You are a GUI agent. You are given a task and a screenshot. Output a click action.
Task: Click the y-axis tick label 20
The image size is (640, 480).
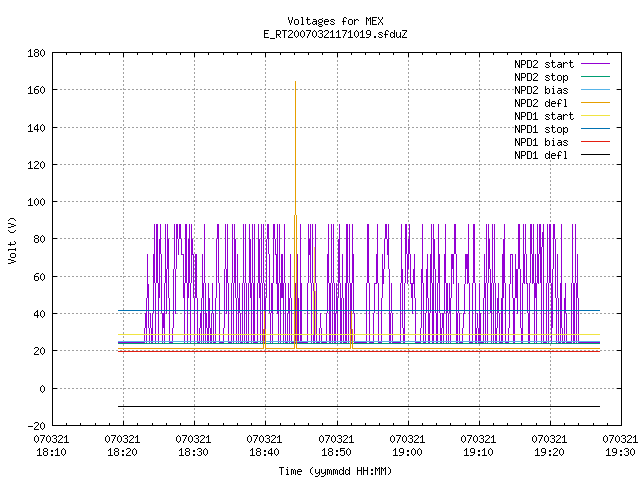[39, 351]
